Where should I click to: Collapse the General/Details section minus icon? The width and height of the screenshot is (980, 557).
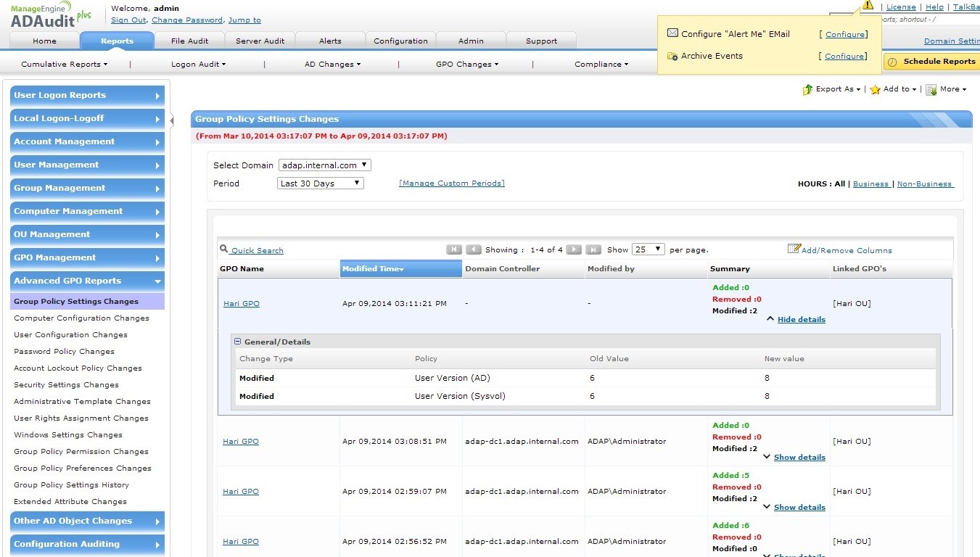[x=237, y=342]
